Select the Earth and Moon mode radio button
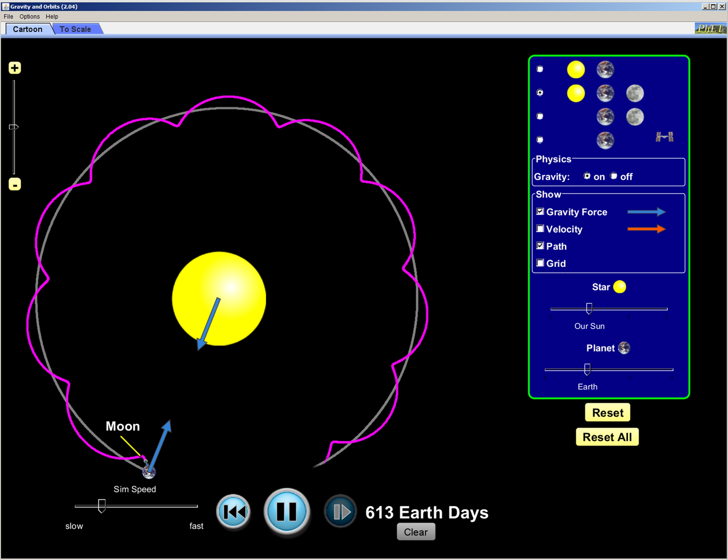 pos(540,116)
